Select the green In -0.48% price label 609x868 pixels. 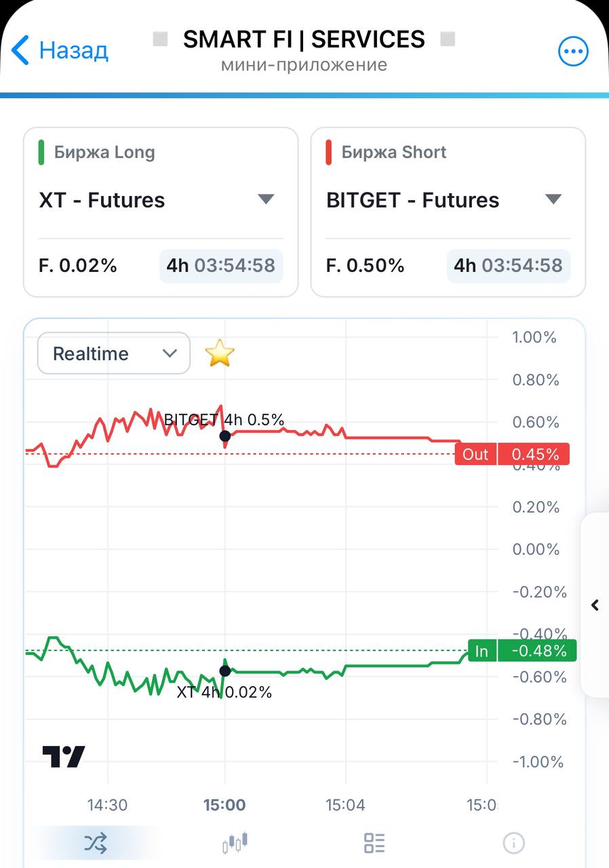click(x=522, y=651)
